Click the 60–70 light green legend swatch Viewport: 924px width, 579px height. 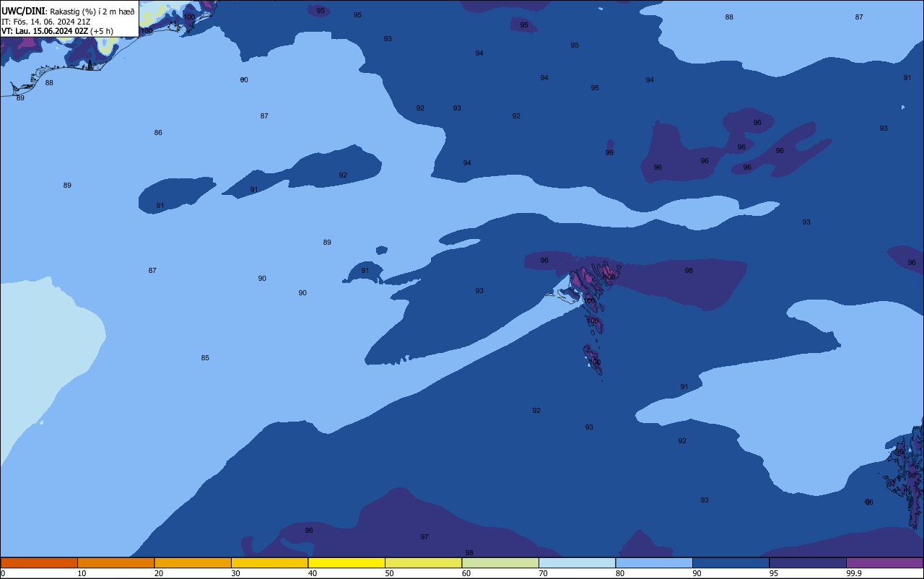point(500,562)
